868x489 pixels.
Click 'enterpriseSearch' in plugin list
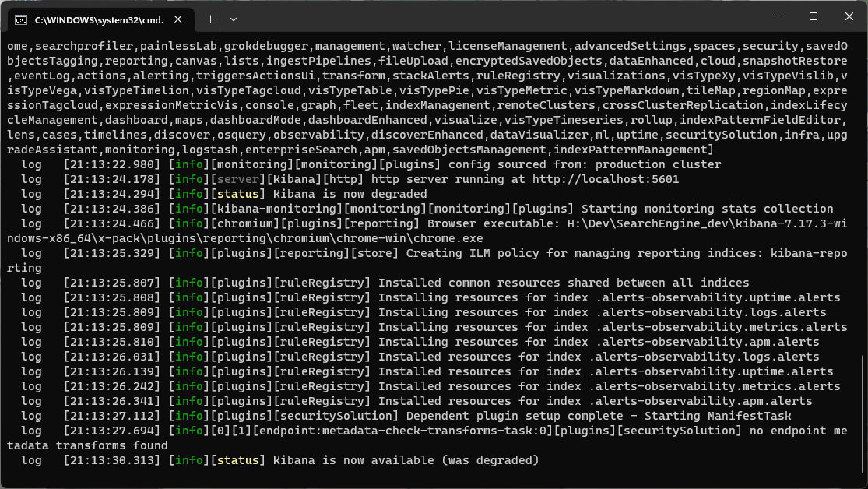point(301,150)
